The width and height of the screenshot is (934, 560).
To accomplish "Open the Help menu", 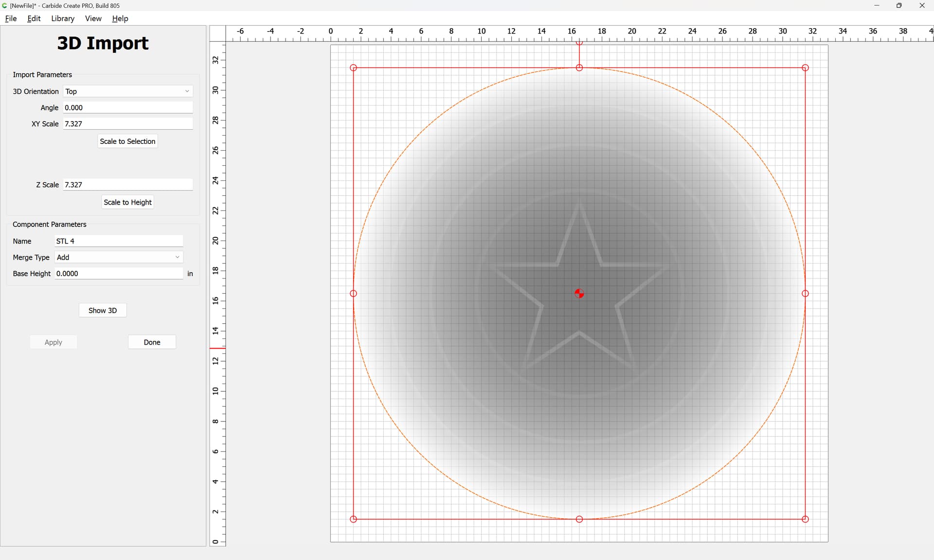I will [120, 18].
